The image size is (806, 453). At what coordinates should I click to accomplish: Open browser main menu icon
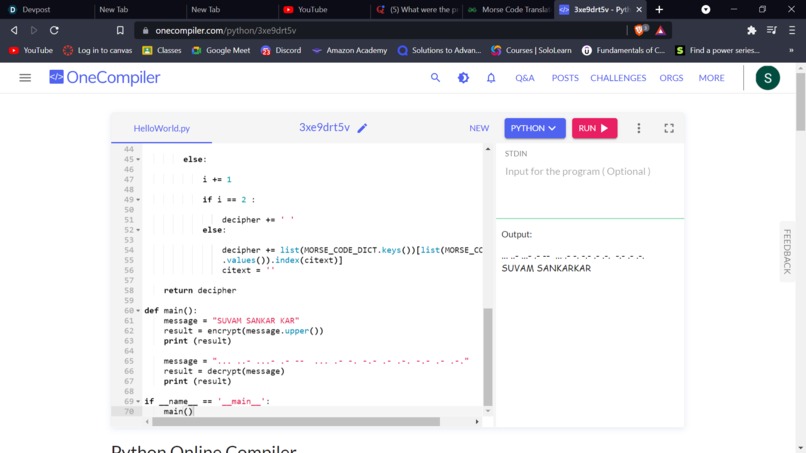coord(792,30)
